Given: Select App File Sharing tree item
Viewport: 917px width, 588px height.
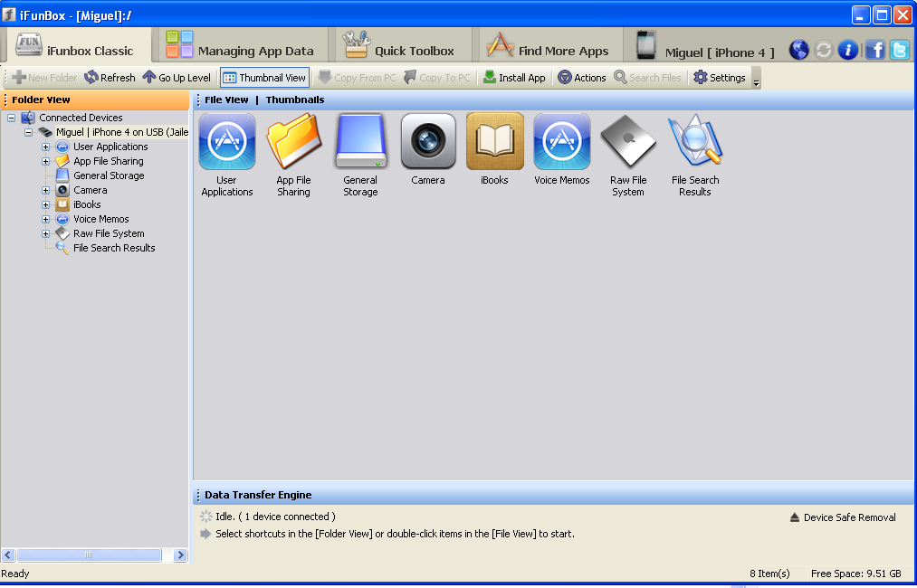Looking at the screenshot, I should (x=109, y=161).
